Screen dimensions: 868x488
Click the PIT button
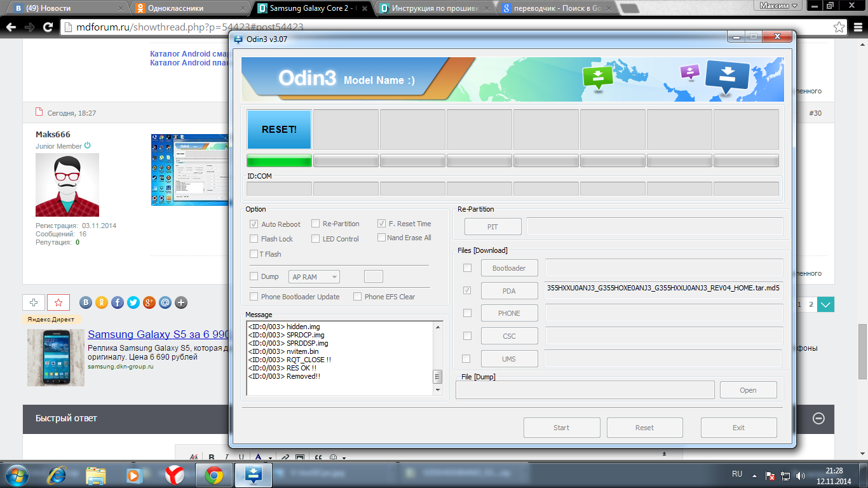click(492, 227)
